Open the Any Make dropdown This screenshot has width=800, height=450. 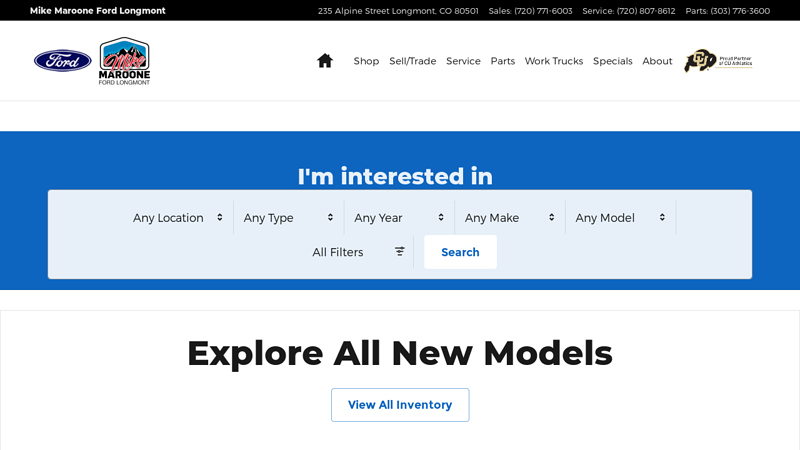pyautogui.click(x=509, y=218)
